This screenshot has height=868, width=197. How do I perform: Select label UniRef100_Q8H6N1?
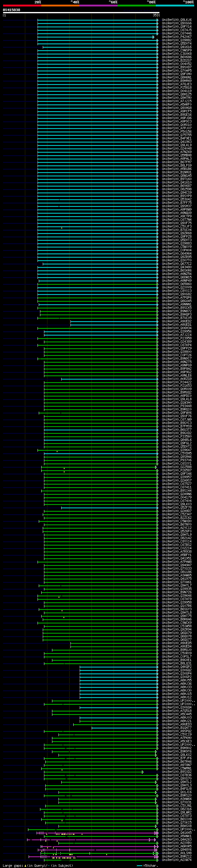[x=177, y=78]
